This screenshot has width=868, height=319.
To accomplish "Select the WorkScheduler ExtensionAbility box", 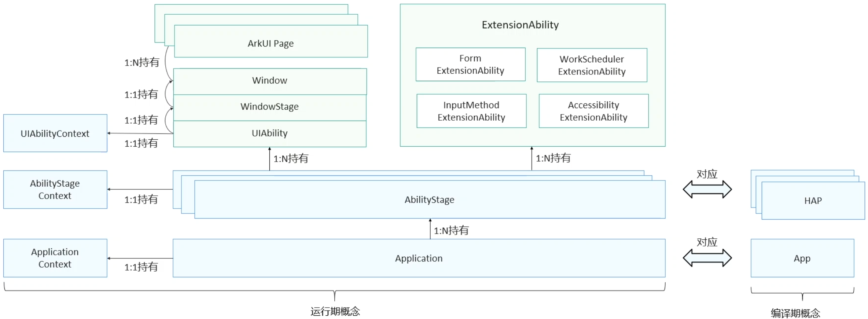I will click(592, 65).
